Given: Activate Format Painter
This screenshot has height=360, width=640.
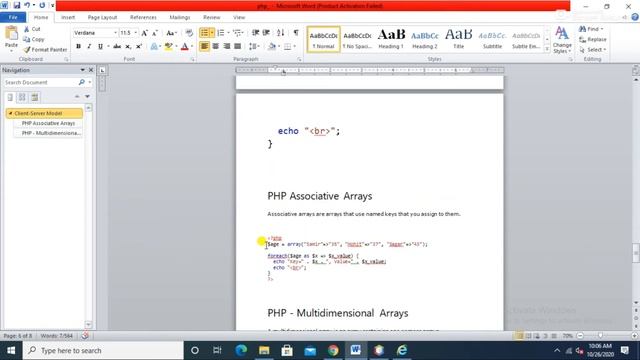Looking at the screenshot, I should pyautogui.click(x=45, y=49).
